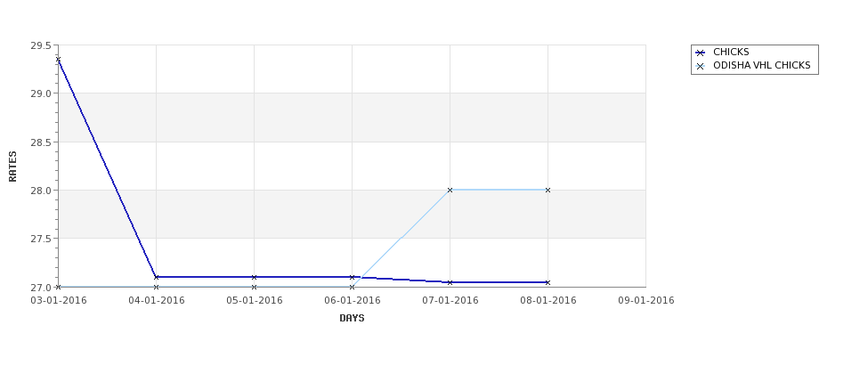The width and height of the screenshot is (868, 382).
Task: Click the DAYS axis title
Action: 352,318
